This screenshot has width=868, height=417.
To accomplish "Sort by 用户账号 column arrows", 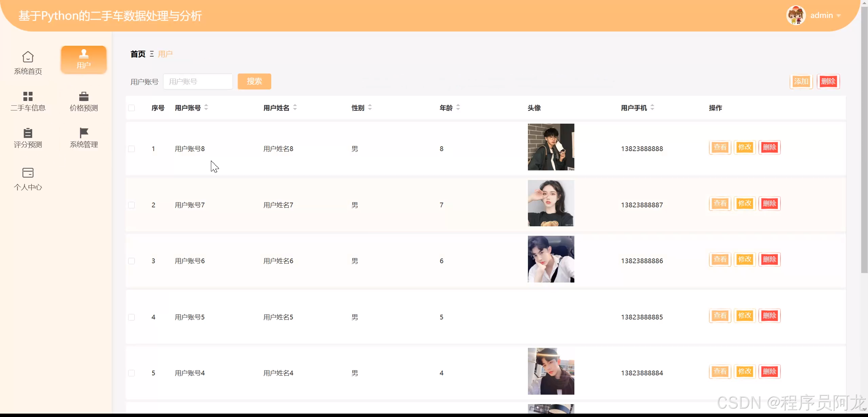I will point(206,108).
